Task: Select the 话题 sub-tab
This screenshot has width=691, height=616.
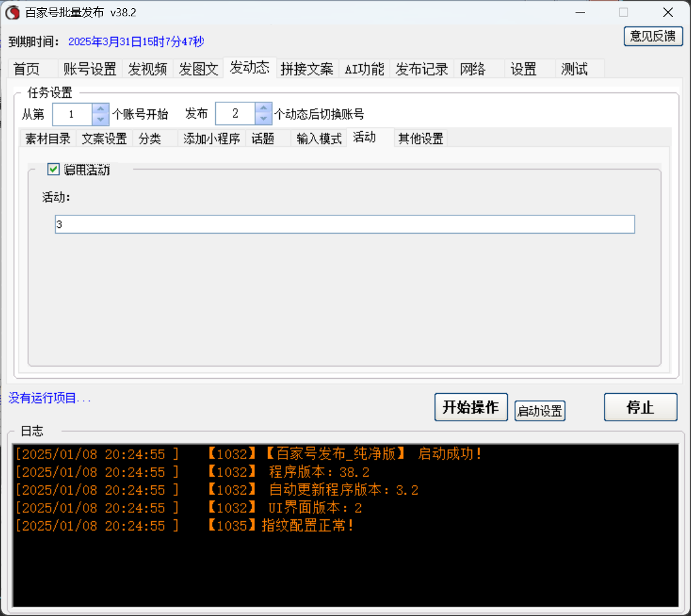Action: pos(268,138)
